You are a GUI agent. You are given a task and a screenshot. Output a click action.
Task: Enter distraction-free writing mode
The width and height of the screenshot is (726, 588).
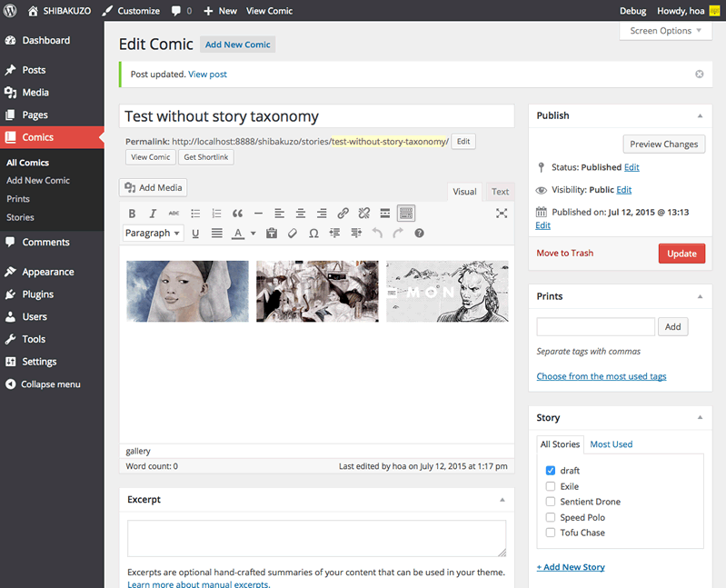[502, 213]
